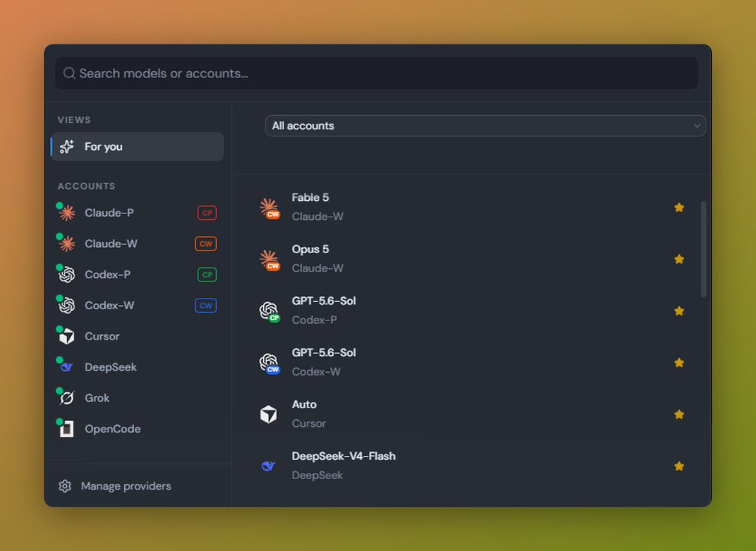Click the Cursor subtitle under Auto
Viewport: 756px width, 551px height.
point(309,423)
